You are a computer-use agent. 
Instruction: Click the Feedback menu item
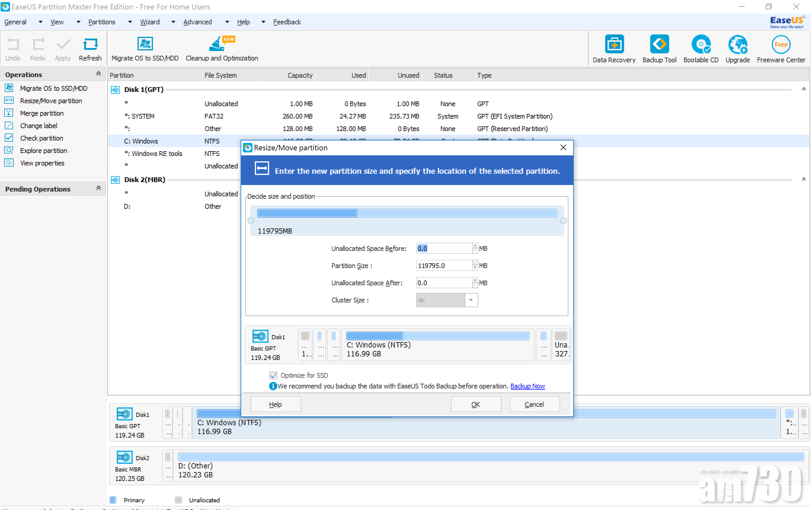[287, 22]
